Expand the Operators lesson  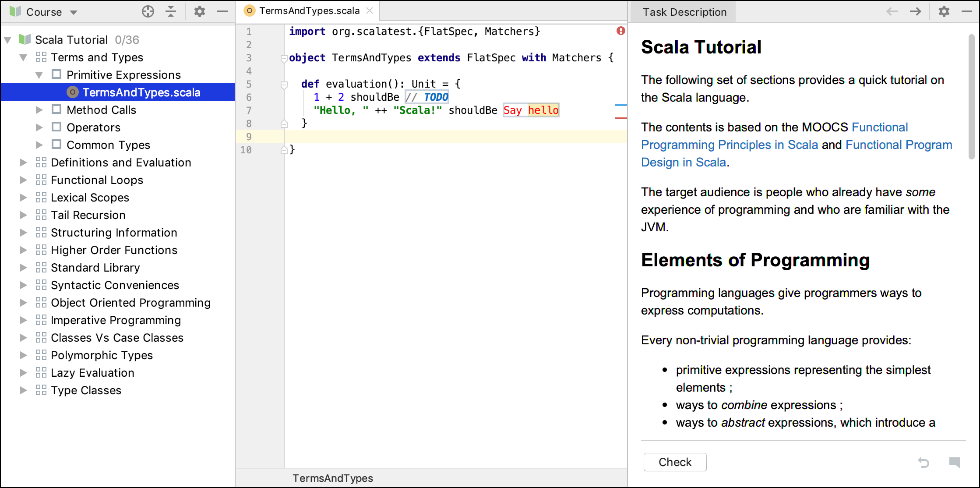pos(39,127)
